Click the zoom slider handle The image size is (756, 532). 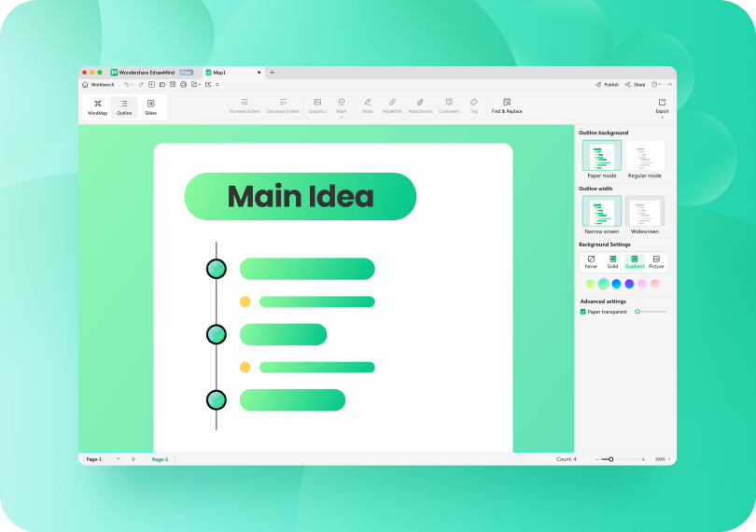click(x=611, y=459)
